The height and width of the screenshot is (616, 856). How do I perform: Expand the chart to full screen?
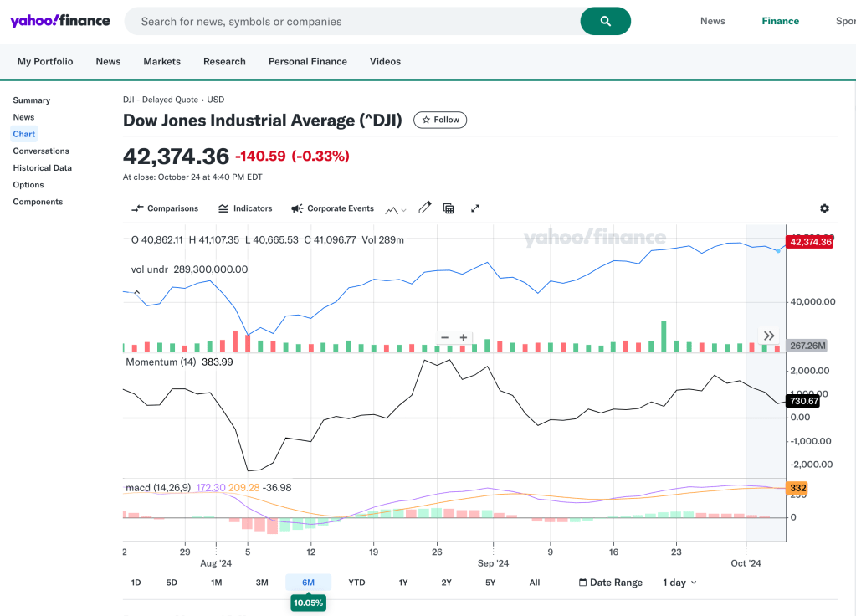[x=474, y=208]
